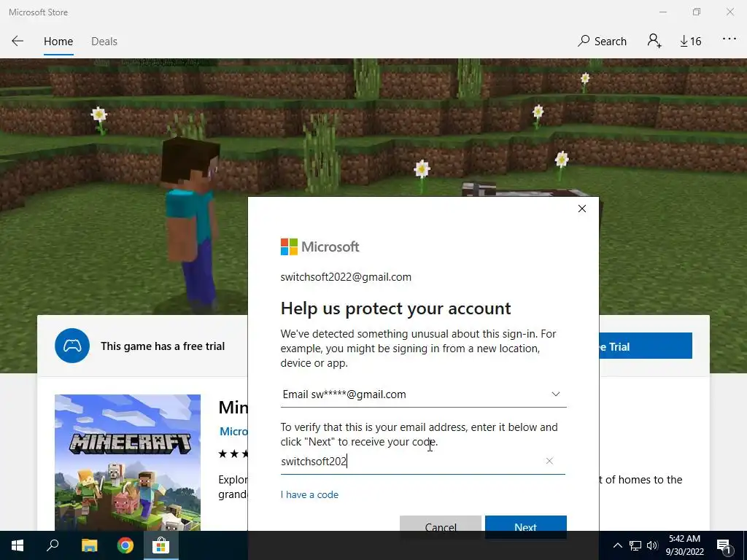Viewport: 747px width, 560px height.
Task: Clear the typed email with X
Action: (x=549, y=461)
